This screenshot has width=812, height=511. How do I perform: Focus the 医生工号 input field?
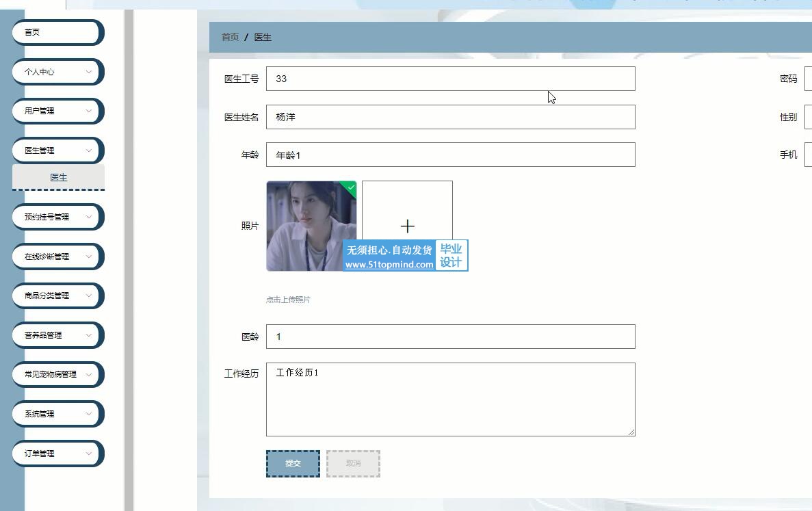point(451,79)
